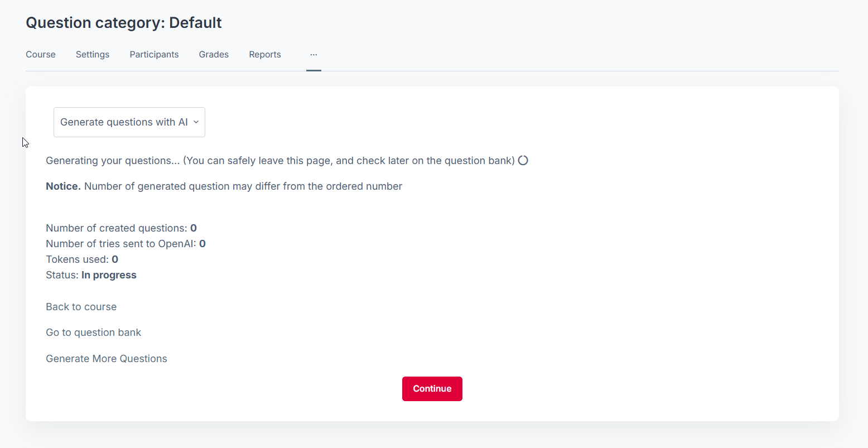Viewport: 868px width, 448px height.
Task: Follow the Go to question bank link
Action: coord(93,333)
